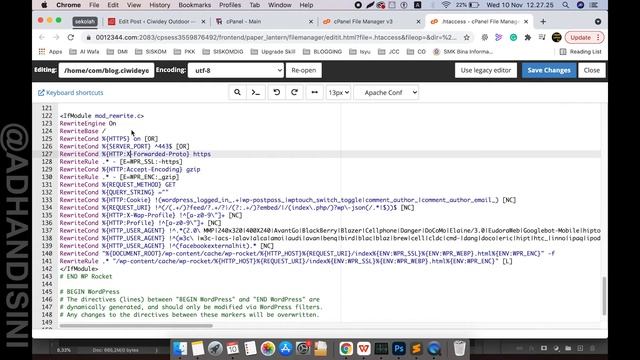640x360 pixels.
Task: Go back with the browser back arrow
Action: 42,37
